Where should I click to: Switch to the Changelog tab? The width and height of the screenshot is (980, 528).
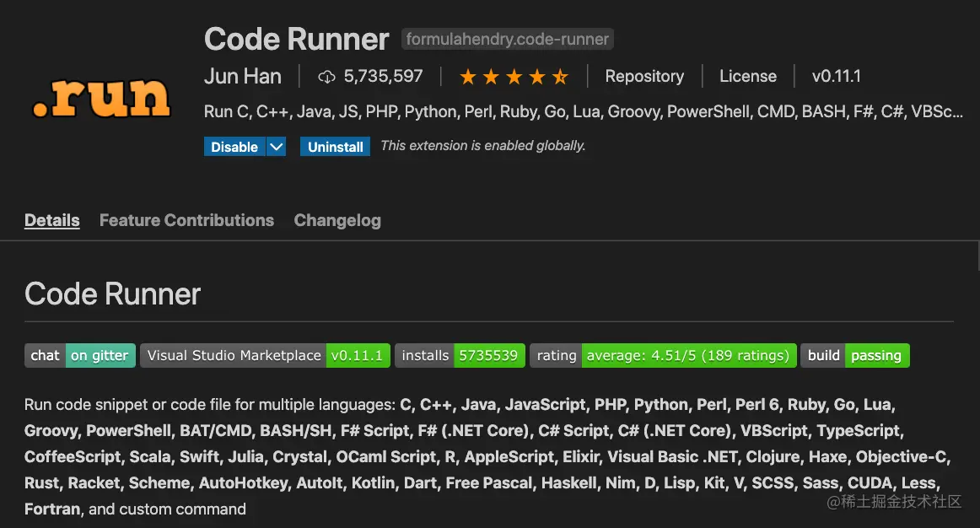(337, 220)
